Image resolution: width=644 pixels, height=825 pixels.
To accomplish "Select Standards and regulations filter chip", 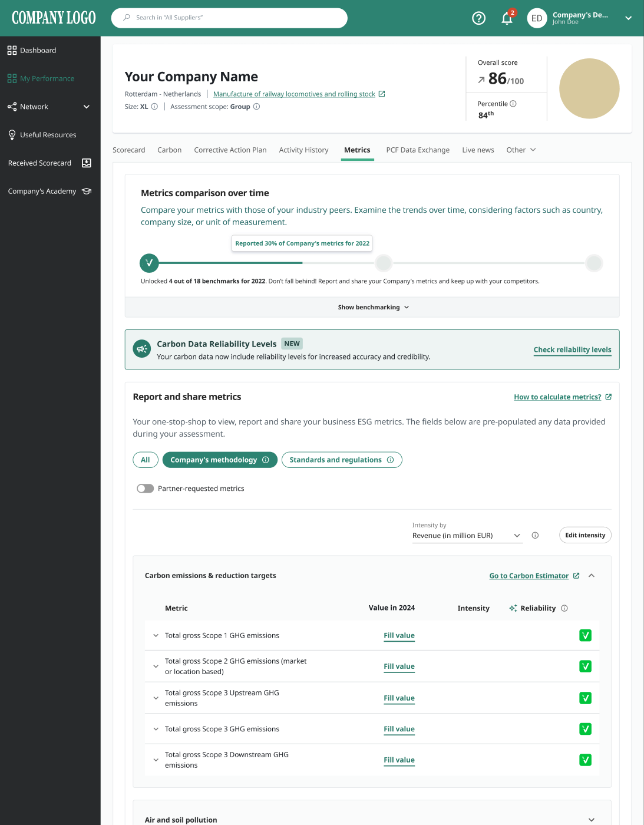I will (342, 460).
